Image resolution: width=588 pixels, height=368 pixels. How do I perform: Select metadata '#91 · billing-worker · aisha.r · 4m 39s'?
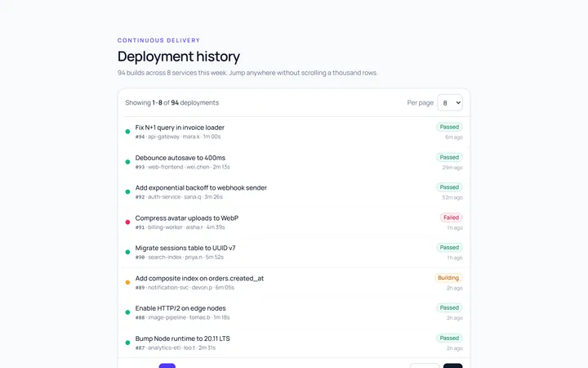pyautogui.click(x=180, y=227)
